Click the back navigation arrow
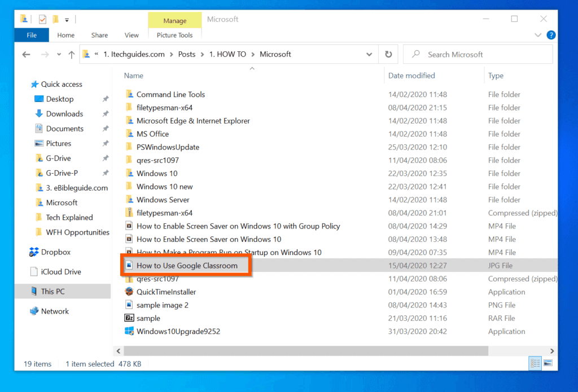Image resolution: width=578 pixels, height=392 pixels. point(27,54)
